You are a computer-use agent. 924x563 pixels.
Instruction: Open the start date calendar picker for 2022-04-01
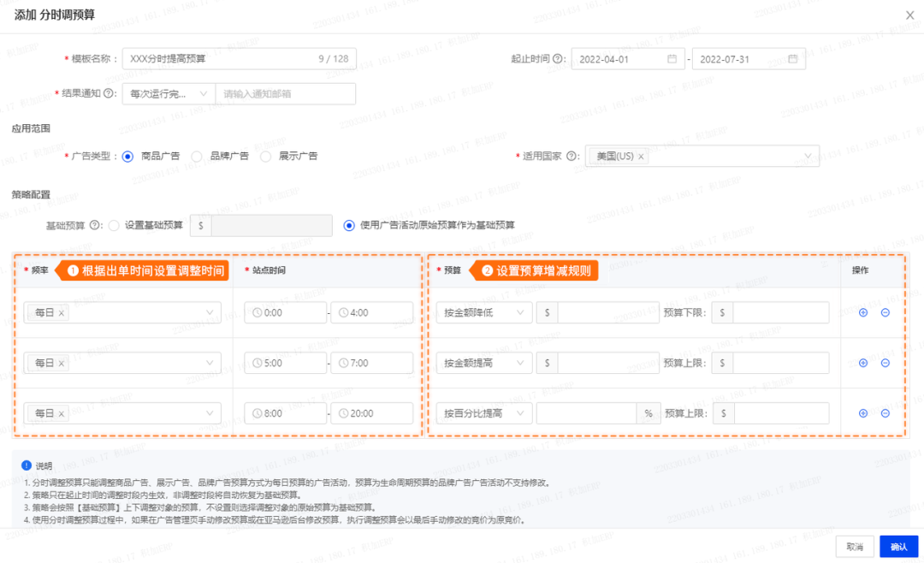point(672,58)
